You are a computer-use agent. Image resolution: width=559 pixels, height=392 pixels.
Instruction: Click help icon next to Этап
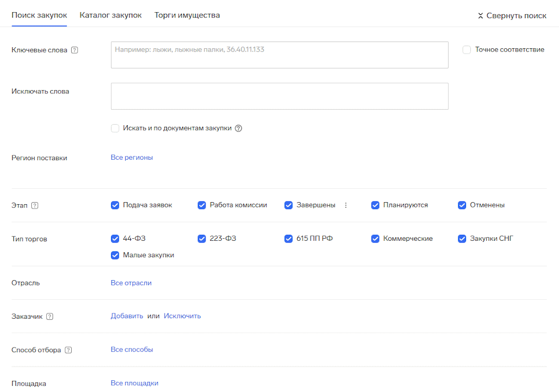(35, 206)
